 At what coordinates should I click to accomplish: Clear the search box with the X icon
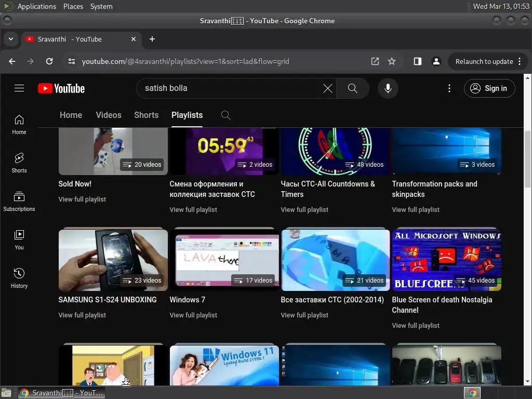tap(328, 88)
